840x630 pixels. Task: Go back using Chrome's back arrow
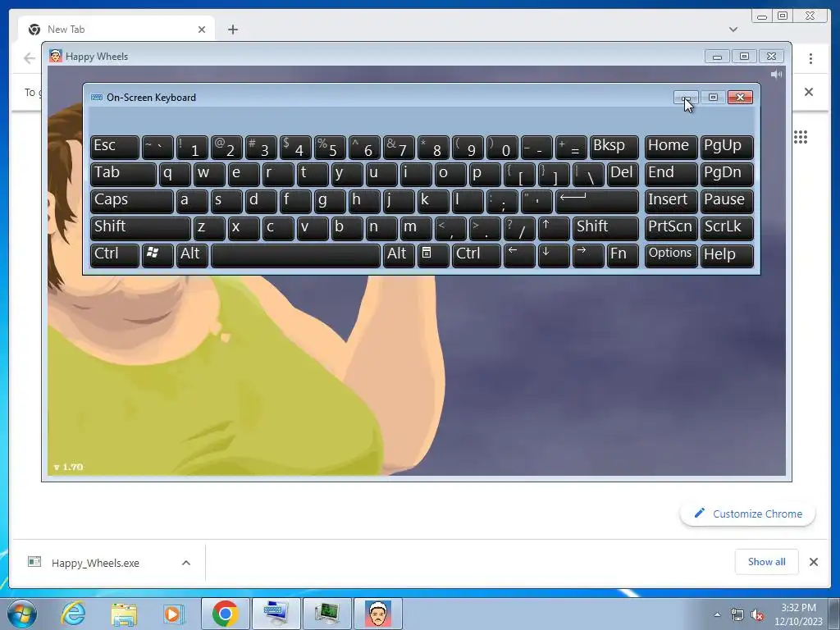coord(30,58)
